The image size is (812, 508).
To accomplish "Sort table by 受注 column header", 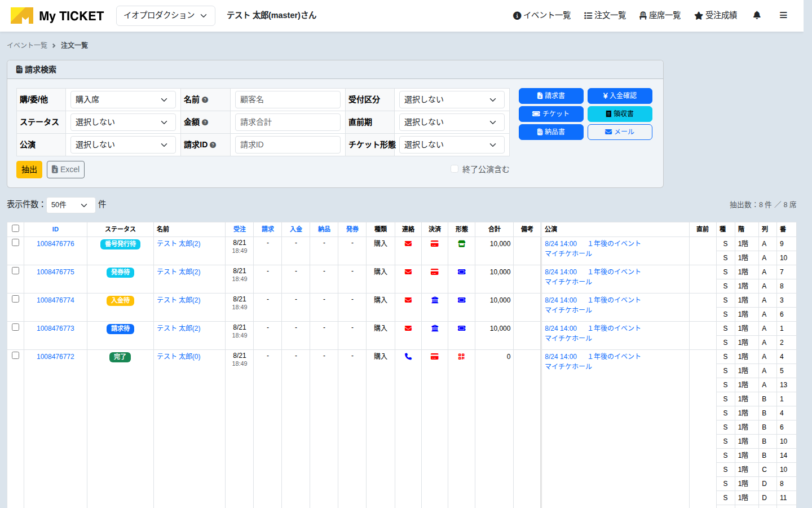I will point(240,229).
